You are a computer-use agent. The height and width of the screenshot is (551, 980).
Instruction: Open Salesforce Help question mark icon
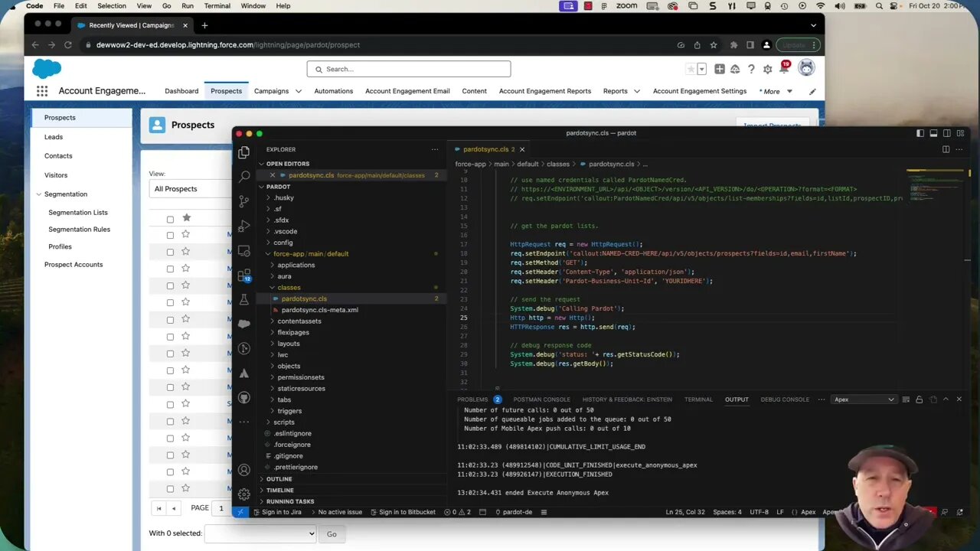pos(751,69)
